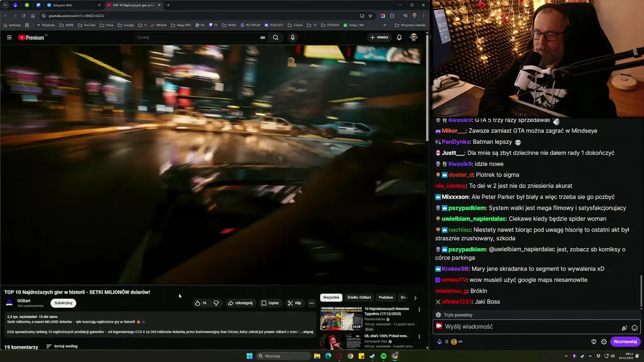
Task: Open the 'Utwórz' create menu
Action: 379,37
